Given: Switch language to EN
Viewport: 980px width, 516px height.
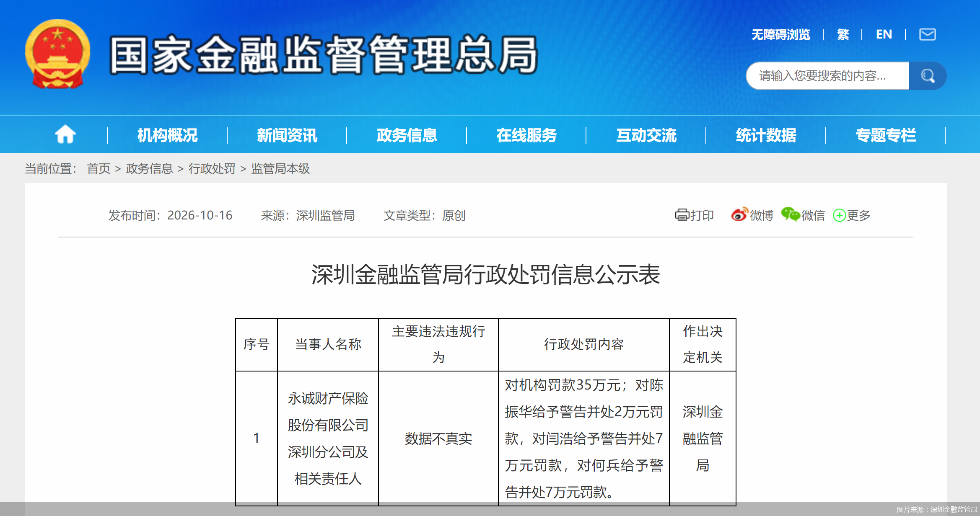Looking at the screenshot, I should 884,34.
